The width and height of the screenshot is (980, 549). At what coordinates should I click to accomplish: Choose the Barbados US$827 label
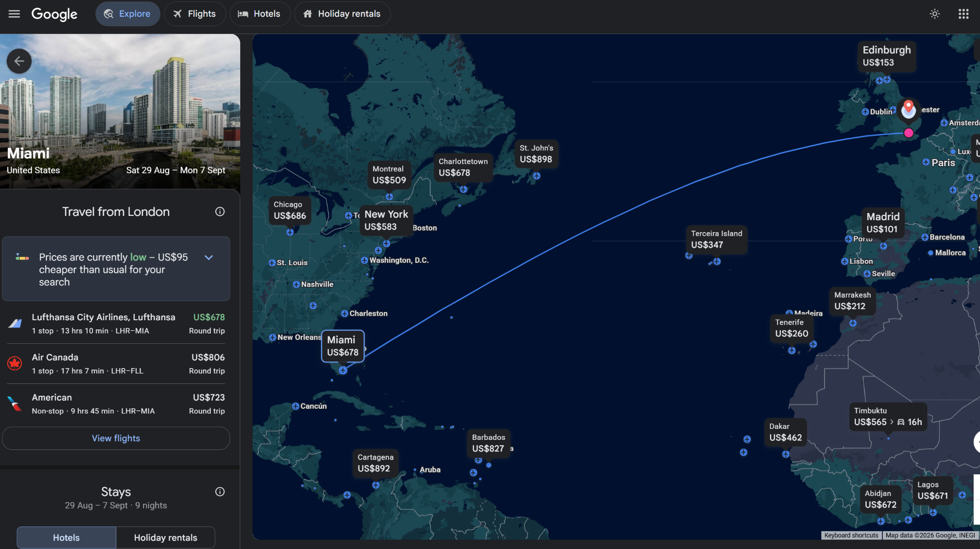(x=488, y=443)
